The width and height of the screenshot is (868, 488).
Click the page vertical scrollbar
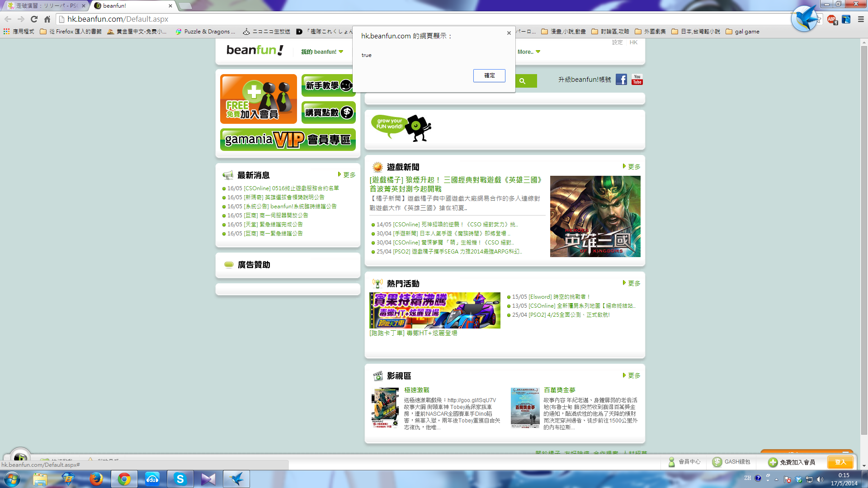(x=864, y=239)
